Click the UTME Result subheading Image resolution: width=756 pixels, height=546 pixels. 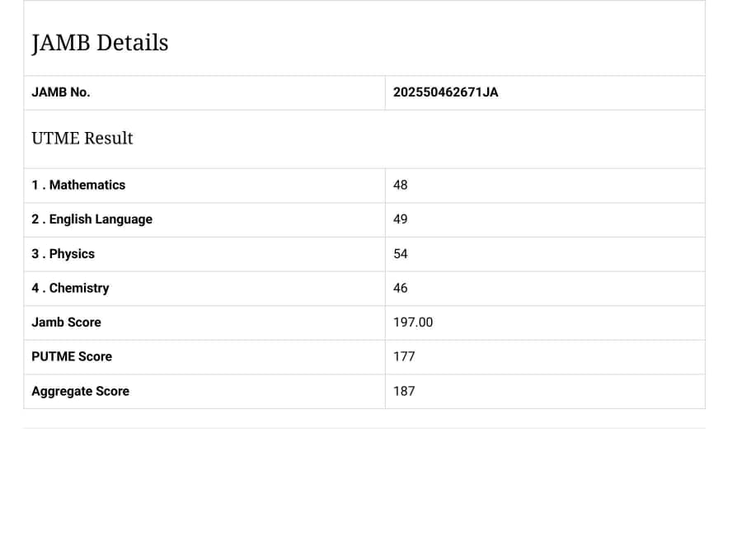[82, 139]
